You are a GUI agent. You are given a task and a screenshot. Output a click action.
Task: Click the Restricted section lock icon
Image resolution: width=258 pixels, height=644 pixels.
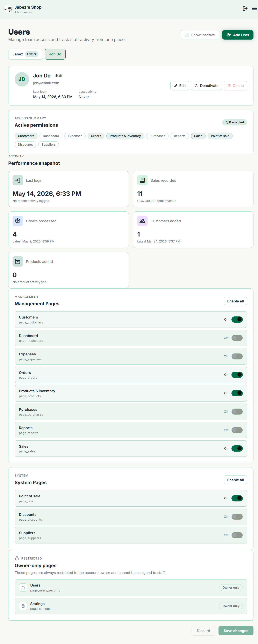click(x=17, y=558)
